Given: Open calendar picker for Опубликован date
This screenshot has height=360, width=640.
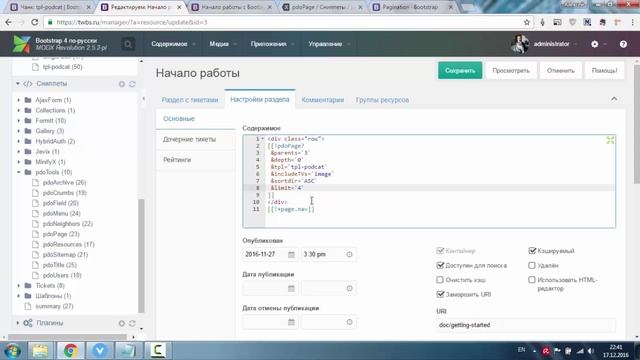Looking at the screenshot, I should [x=291, y=254].
